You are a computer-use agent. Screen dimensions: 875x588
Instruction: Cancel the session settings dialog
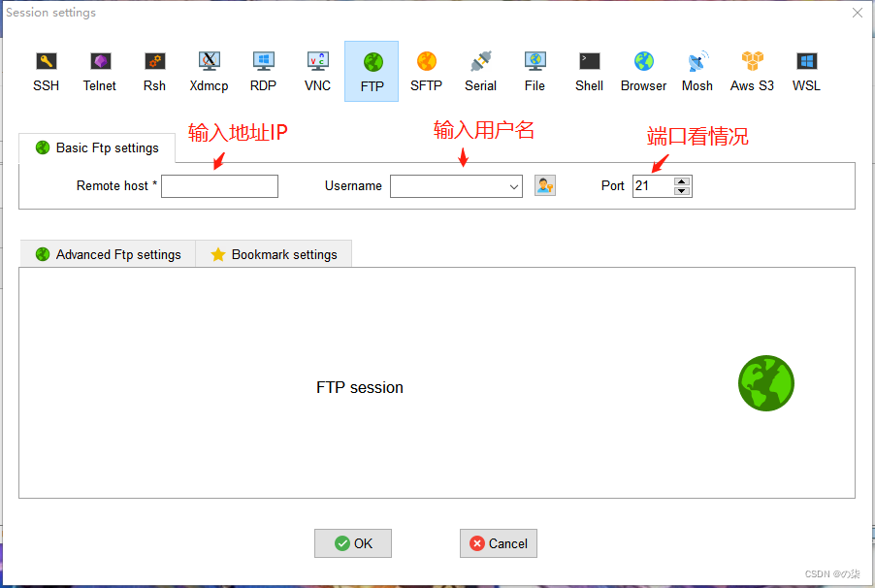coord(498,543)
